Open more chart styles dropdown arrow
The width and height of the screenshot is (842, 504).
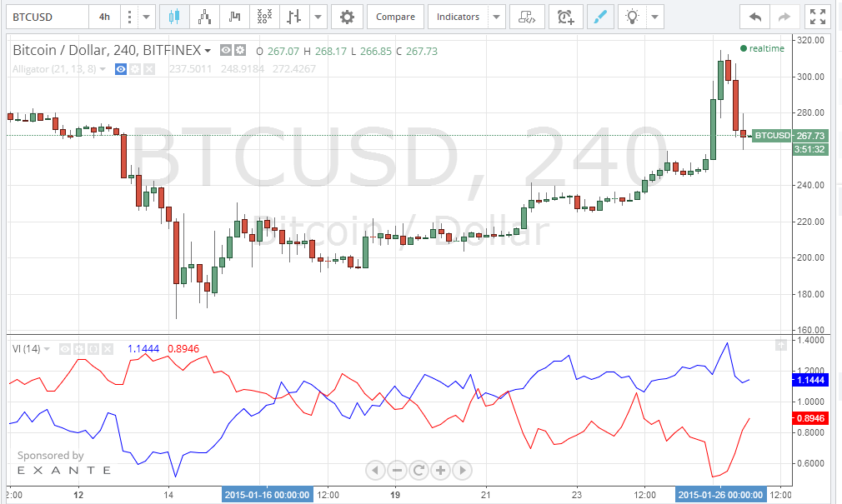pyautogui.click(x=318, y=17)
